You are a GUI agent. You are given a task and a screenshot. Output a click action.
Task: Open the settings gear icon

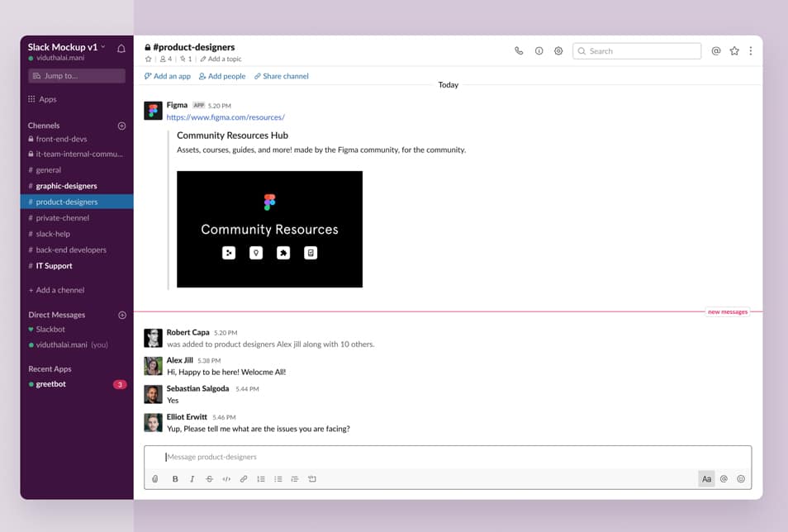coord(558,50)
